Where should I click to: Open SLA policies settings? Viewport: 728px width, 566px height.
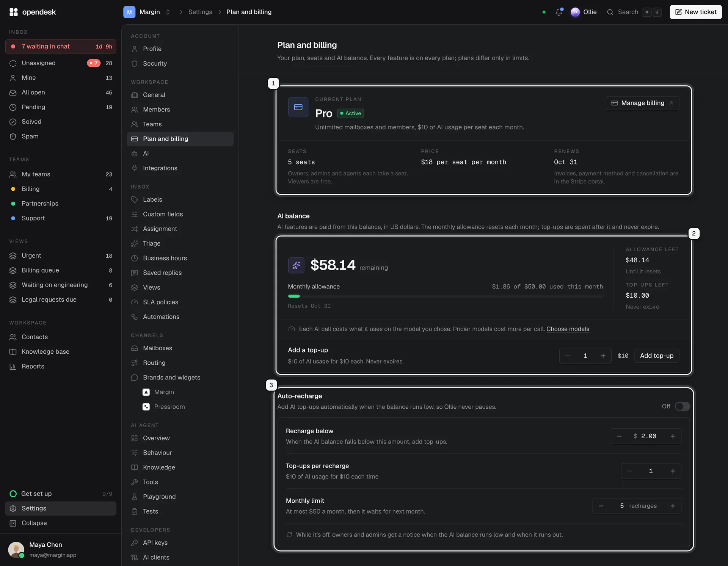[x=180, y=302]
